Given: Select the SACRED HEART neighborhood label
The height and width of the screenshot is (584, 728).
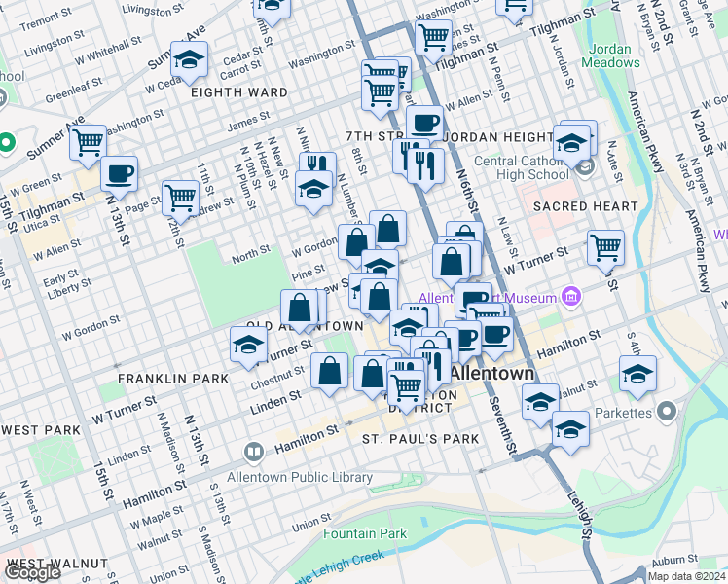Looking at the screenshot, I should (586, 206).
